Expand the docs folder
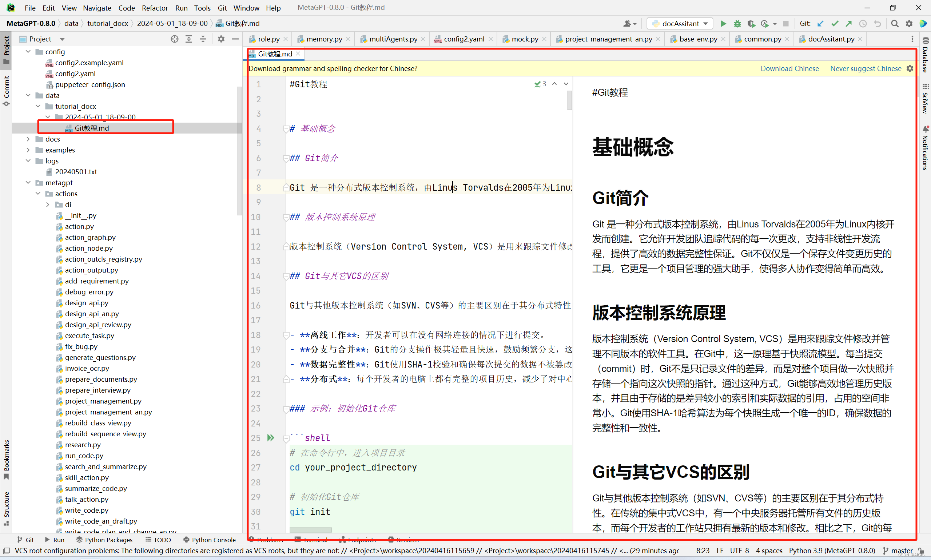931x560 pixels. (28, 139)
